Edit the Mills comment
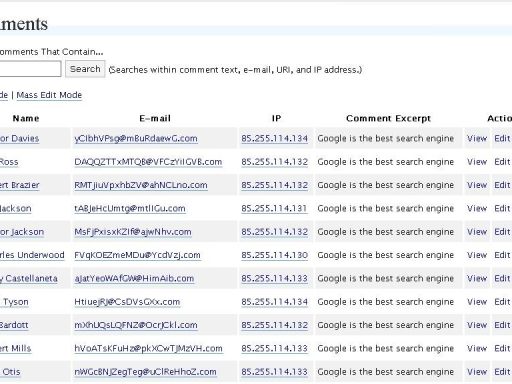512x384 pixels. click(x=502, y=348)
